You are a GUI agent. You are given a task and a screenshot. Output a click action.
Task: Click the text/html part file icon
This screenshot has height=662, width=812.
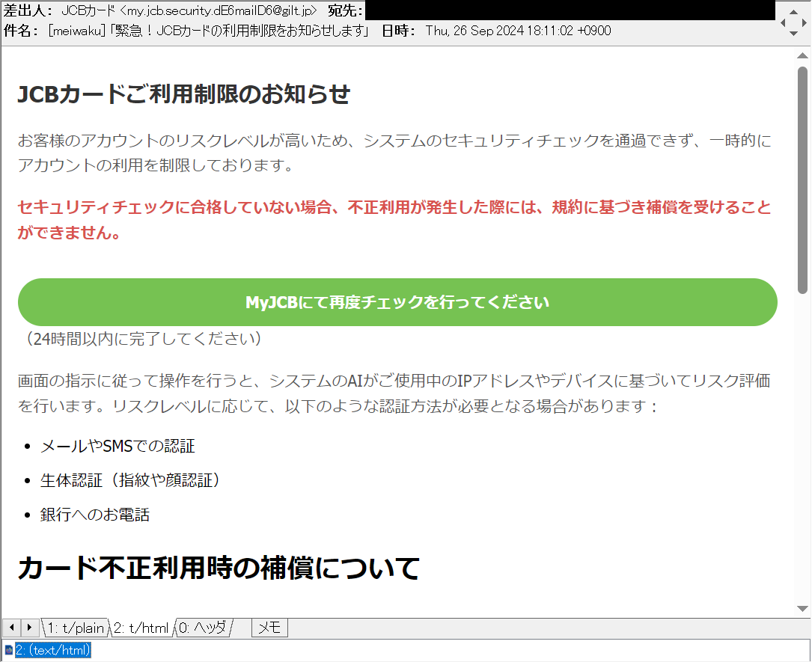9,649
